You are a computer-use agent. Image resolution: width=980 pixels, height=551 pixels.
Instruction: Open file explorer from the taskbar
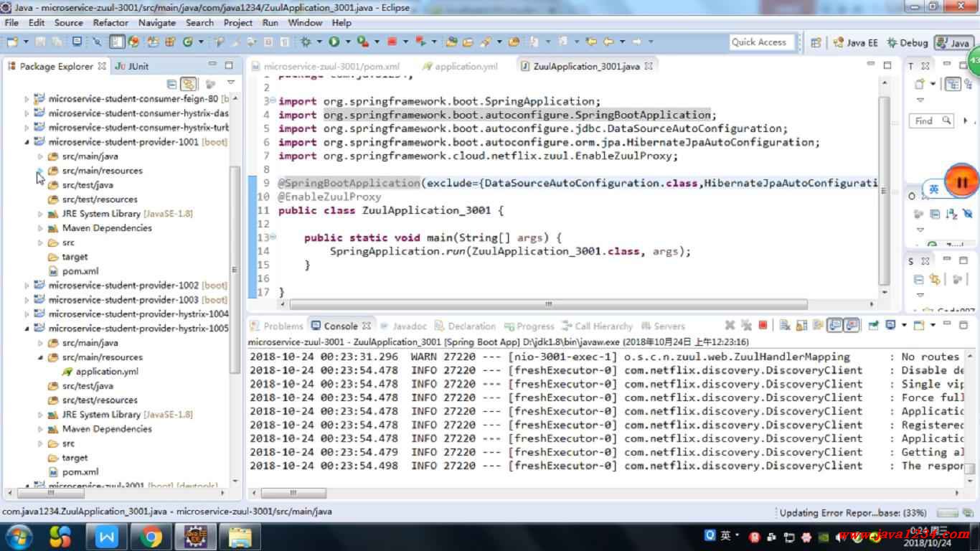pyautogui.click(x=240, y=537)
